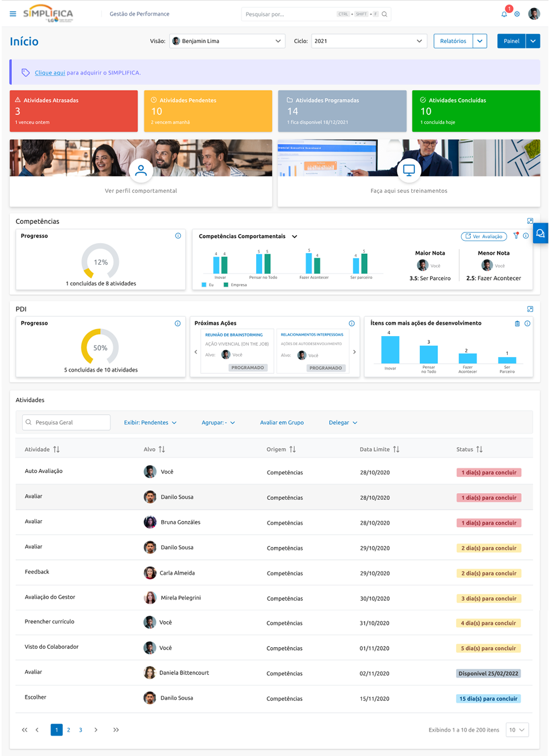
Task: Sort the table by Data Limite
Action: (396, 449)
